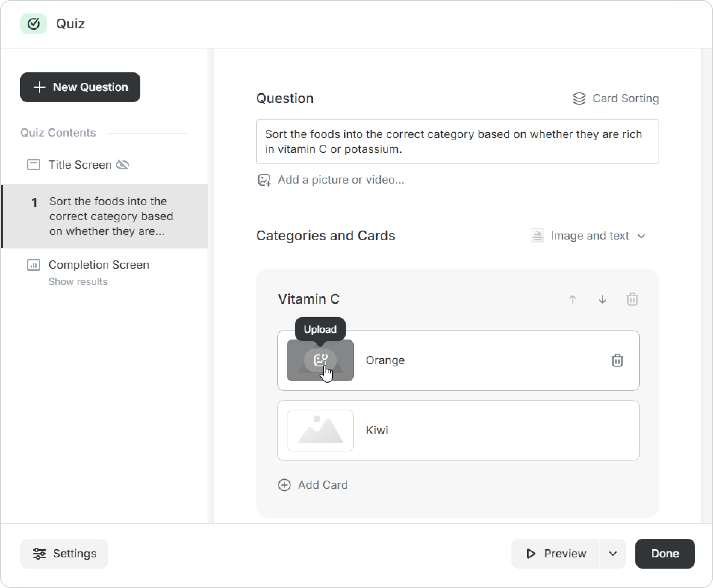Click the Card Sorting question type
Screen dimensions: 713x588
click(616, 98)
